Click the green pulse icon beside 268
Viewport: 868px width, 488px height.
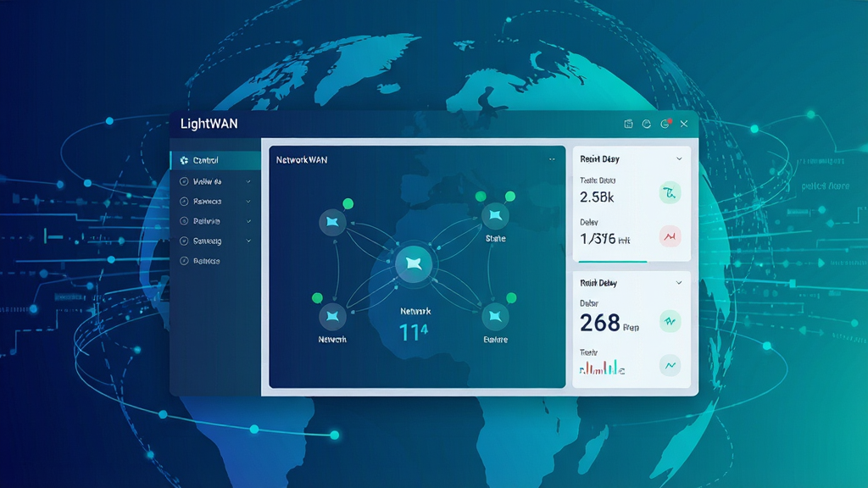(x=670, y=321)
